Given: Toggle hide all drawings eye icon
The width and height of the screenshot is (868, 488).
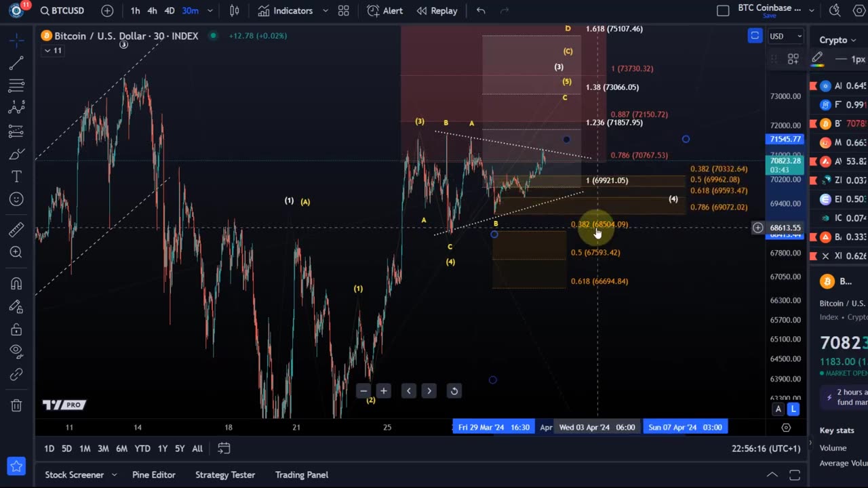Looking at the screenshot, I should 16,352.
